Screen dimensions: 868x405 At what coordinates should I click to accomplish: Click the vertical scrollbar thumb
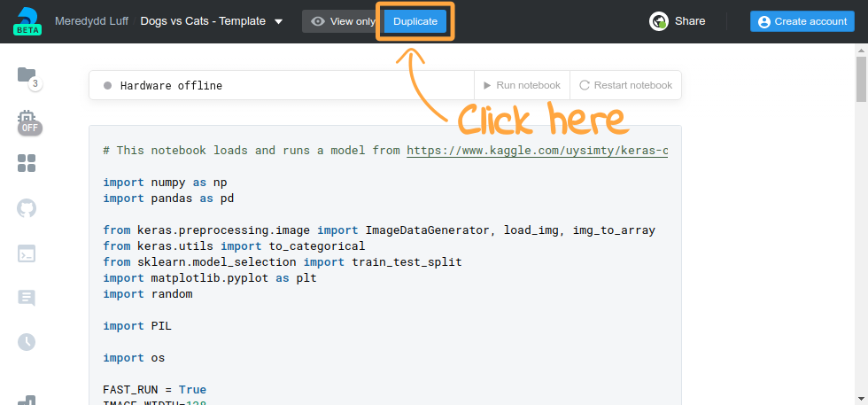tap(861, 79)
